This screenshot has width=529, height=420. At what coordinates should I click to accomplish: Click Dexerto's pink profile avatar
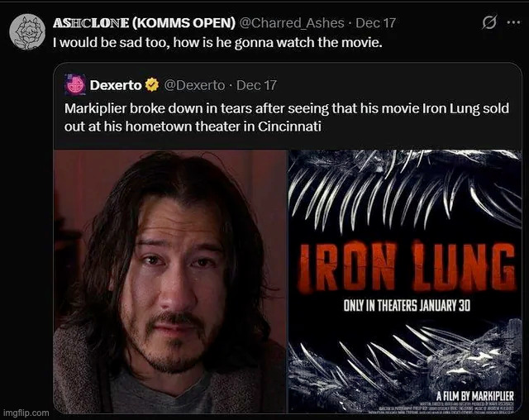(x=75, y=85)
